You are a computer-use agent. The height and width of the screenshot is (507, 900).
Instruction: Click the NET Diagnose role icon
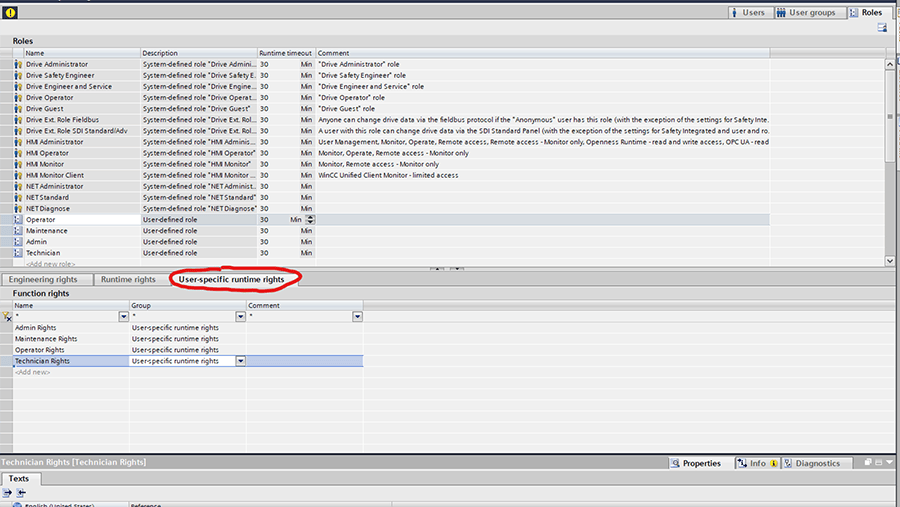click(x=18, y=208)
